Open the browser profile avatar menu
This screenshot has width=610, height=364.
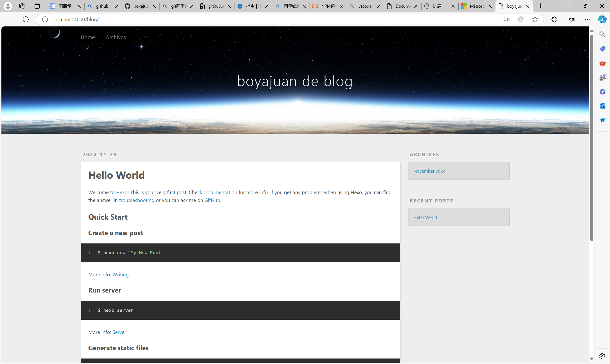8,6
